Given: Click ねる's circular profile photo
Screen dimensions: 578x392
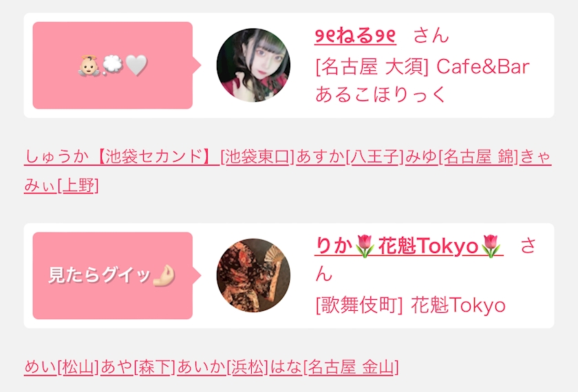Looking at the screenshot, I should tap(253, 65).
